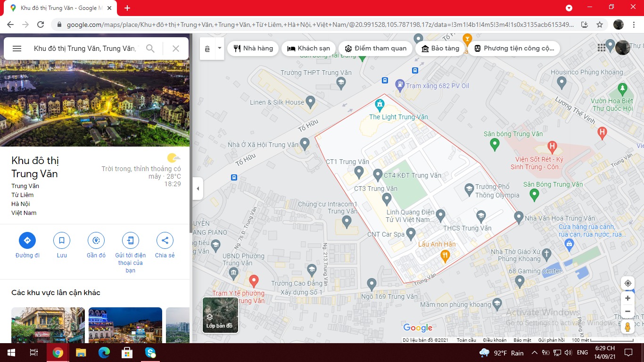Expand the category filter dropdown arrow
Screen dimensions: 644x362
(219, 48)
